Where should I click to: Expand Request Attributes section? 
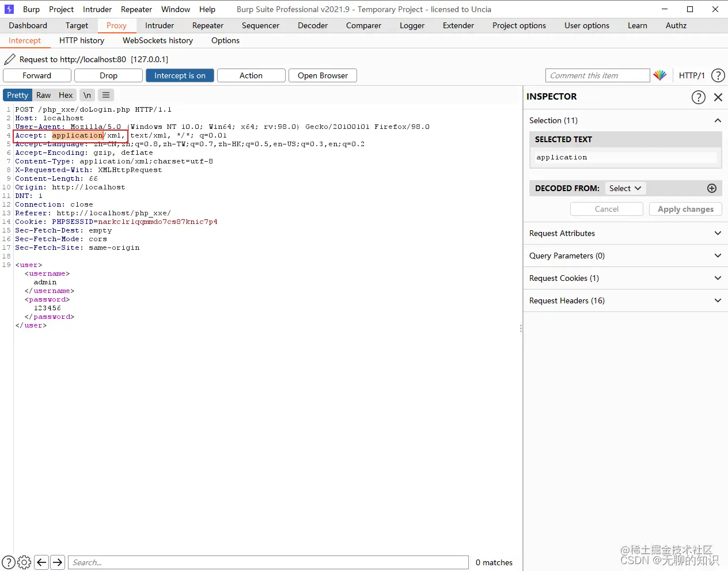point(625,233)
